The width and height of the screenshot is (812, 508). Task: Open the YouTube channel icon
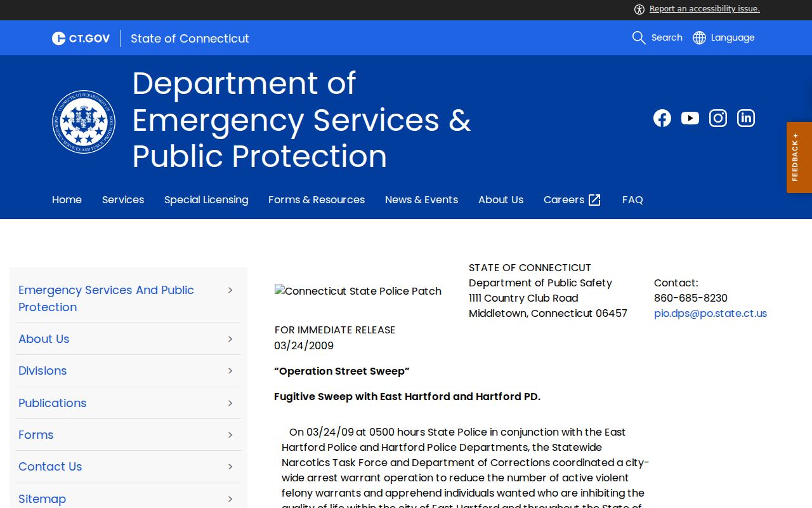point(690,118)
